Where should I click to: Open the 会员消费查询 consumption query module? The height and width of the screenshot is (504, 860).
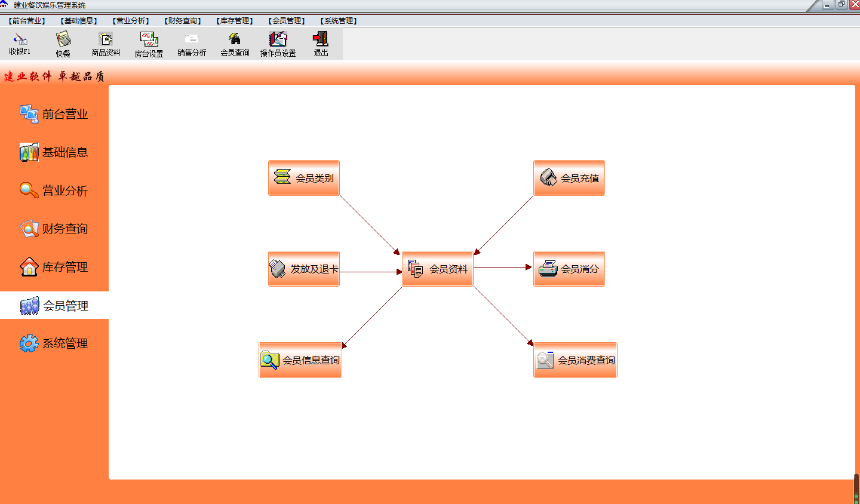575,360
